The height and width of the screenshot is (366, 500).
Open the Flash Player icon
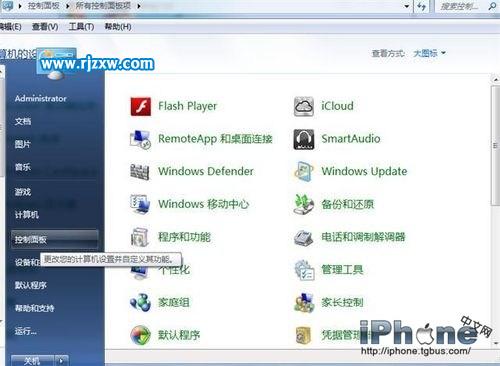pos(140,106)
